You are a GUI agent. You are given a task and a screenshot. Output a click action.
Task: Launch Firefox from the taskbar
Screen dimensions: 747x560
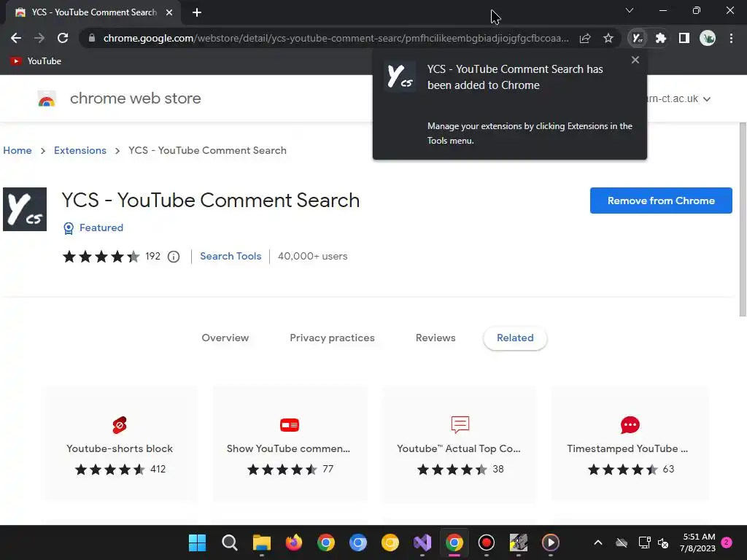[293, 542]
